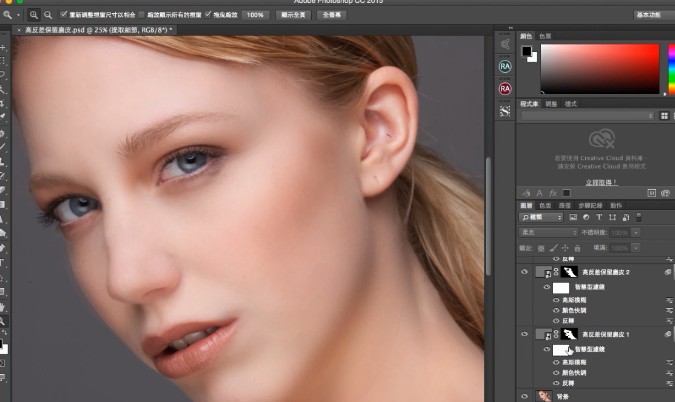
Task: Click the add character style 'A' icon
Action: click(x=539, y=193)
